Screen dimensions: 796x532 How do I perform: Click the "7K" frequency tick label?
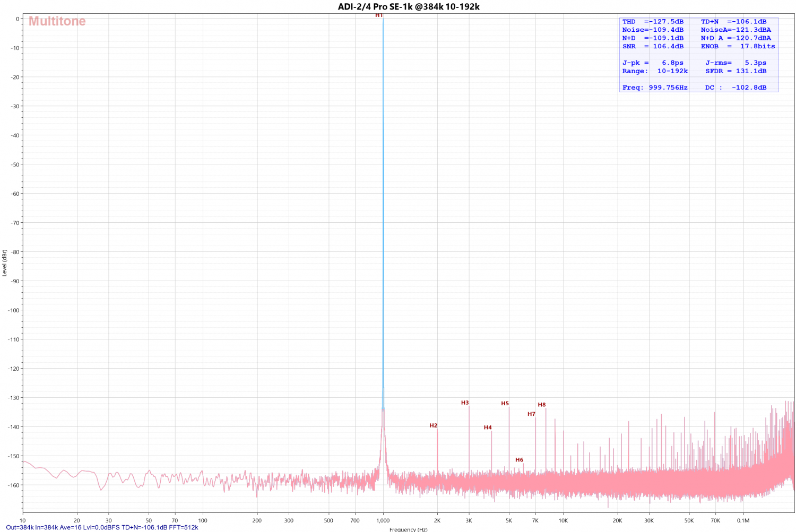[535, 520]
